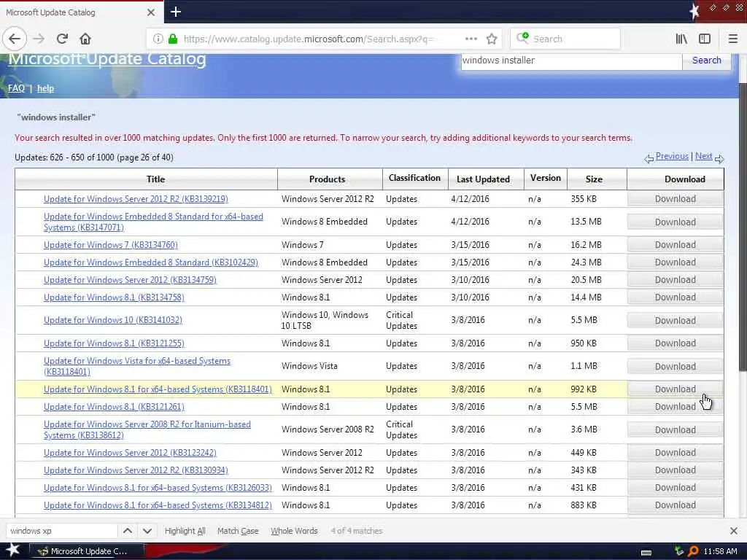Open Update for Windows Server 2012 R2 (KB3139219)
This screenshot has width=747, height=560.
click(x=136, y=198)
